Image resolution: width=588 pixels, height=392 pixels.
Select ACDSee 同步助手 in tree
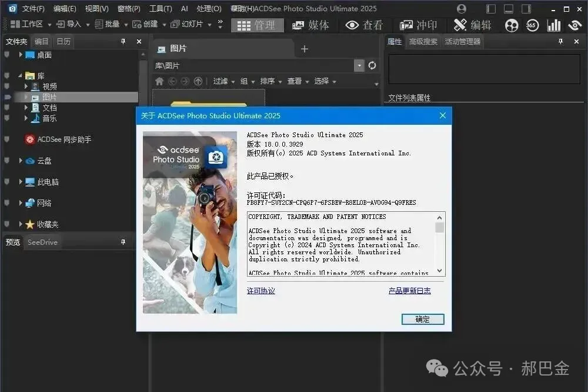coord(58,139)
